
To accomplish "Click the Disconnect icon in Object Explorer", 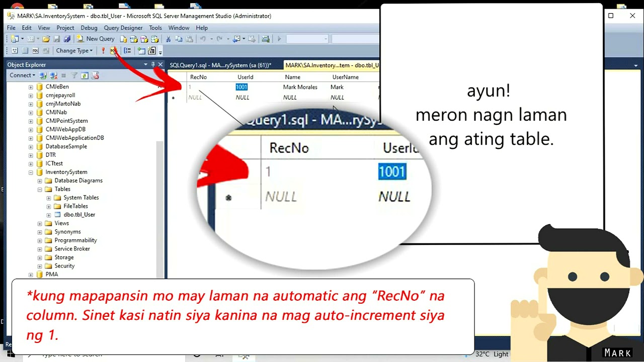I will [x=53, y=75].
